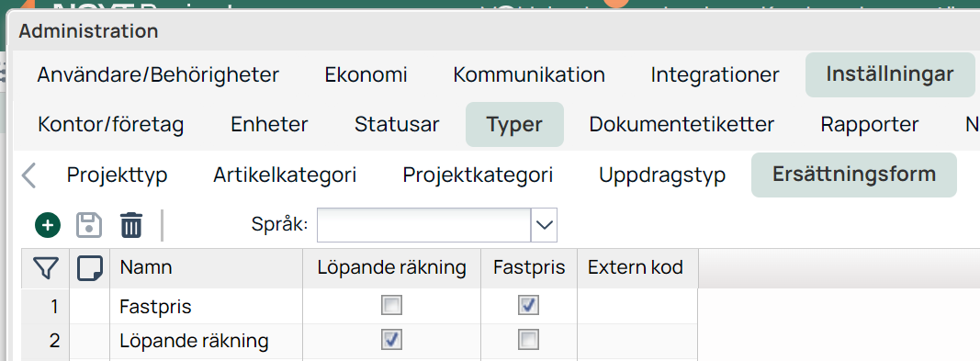Open the Användare/Behörigheter tab
The image size is (980, 361).
pyautogui.click(x=158, y=75)
